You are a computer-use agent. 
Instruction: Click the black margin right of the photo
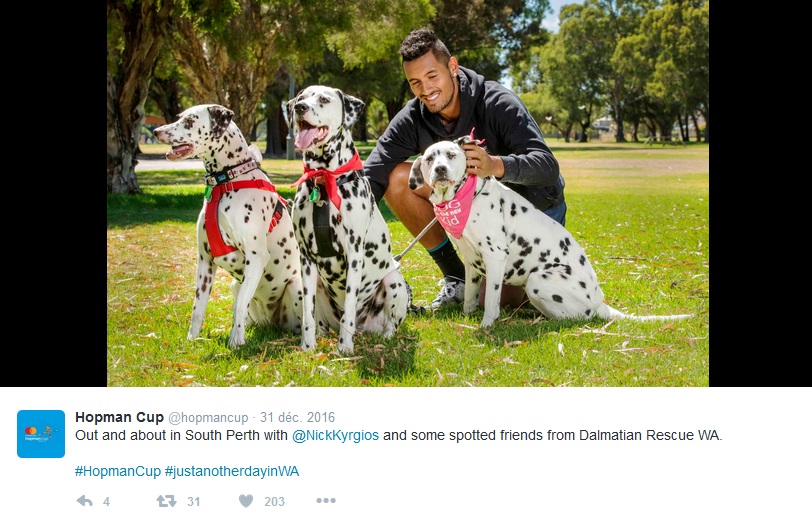[x=760, y=193]
